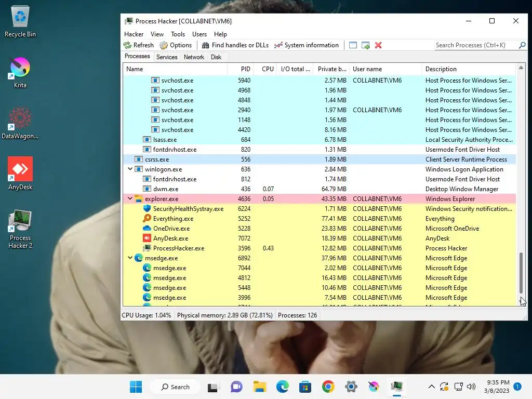
Task: Sort by the Name column header
Action: click(x=175, y=69)
